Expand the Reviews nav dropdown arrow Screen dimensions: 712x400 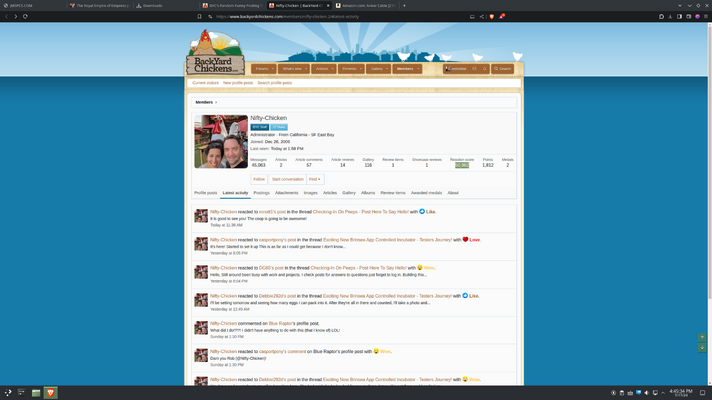[361, 69]
